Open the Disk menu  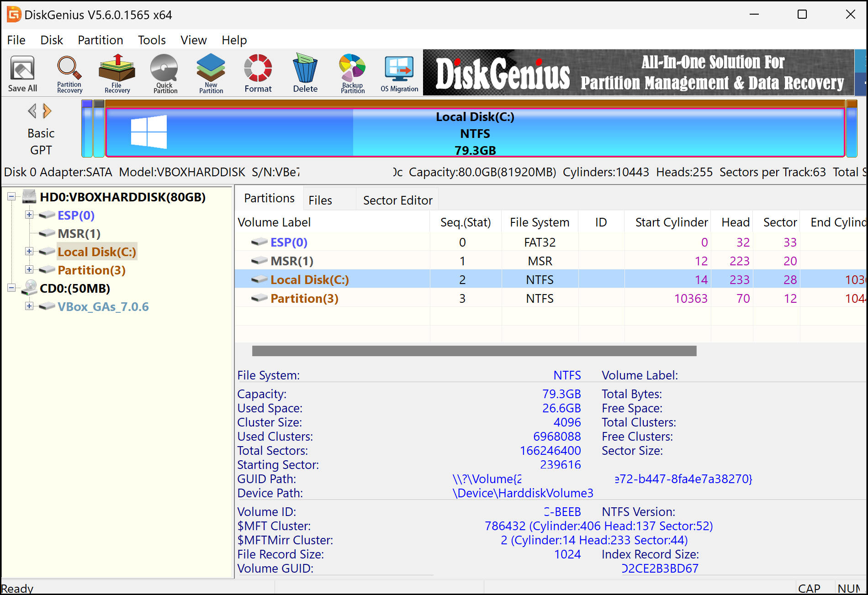[x=52, y=40]
